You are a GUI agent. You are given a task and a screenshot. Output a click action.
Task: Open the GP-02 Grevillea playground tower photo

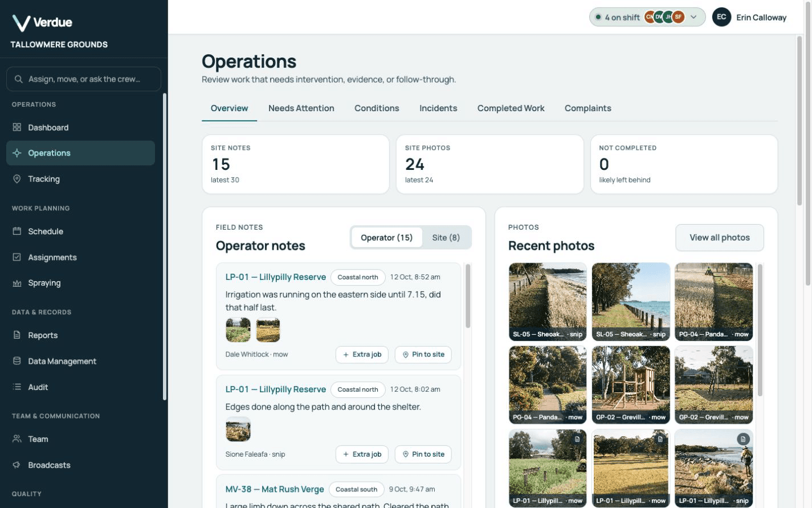click(x=631, y=385)
